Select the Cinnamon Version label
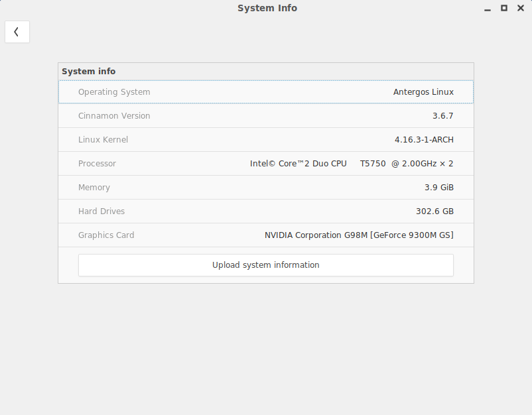This screenshot has width=532, height=415. click(114, 115)
